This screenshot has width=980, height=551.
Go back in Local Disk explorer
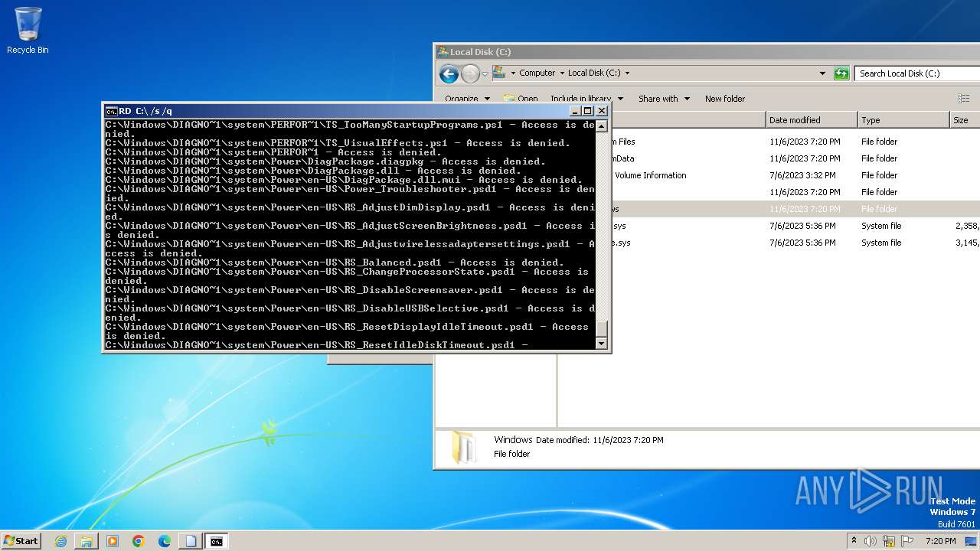click(449, 73)
